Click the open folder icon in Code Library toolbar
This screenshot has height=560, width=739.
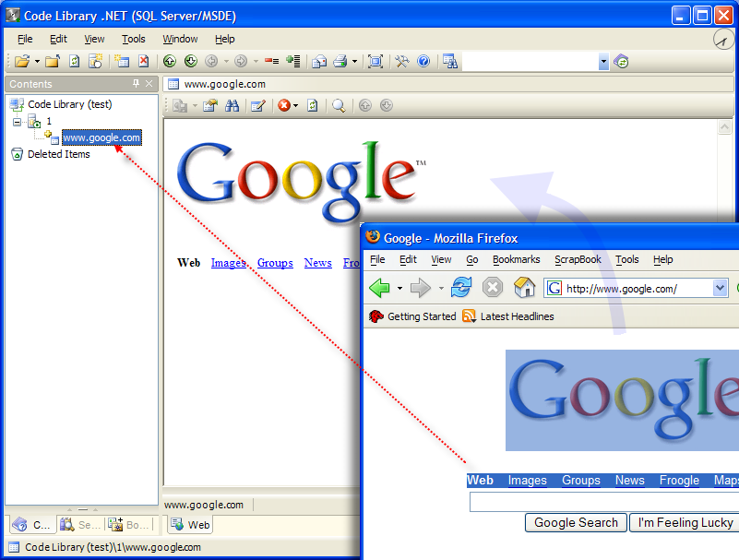tap(21, 61)
